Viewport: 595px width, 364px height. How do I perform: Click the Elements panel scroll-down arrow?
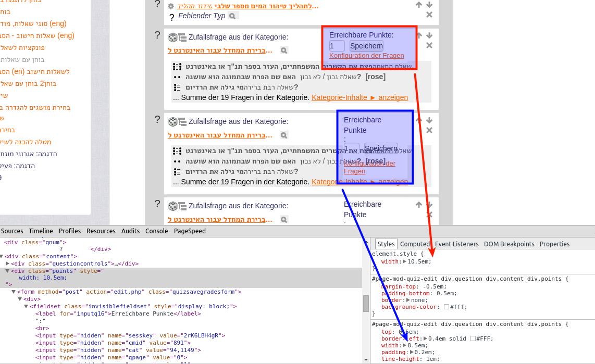[366, 360]
